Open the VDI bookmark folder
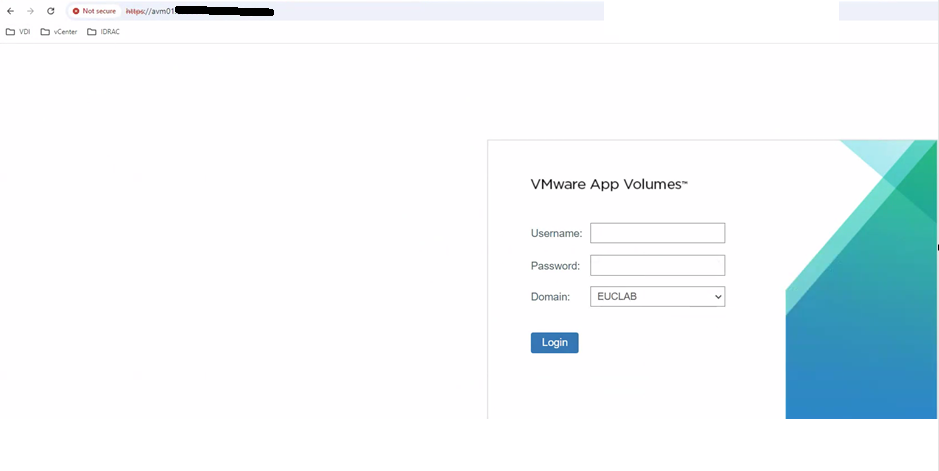This screenshot has height=471, width=939. 18,32
